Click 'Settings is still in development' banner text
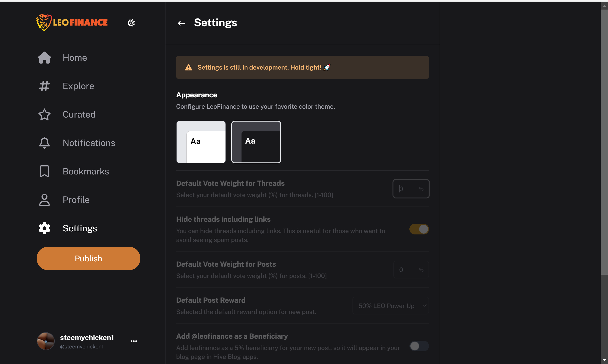Screen dimensions: 608x364 point(259,68)
